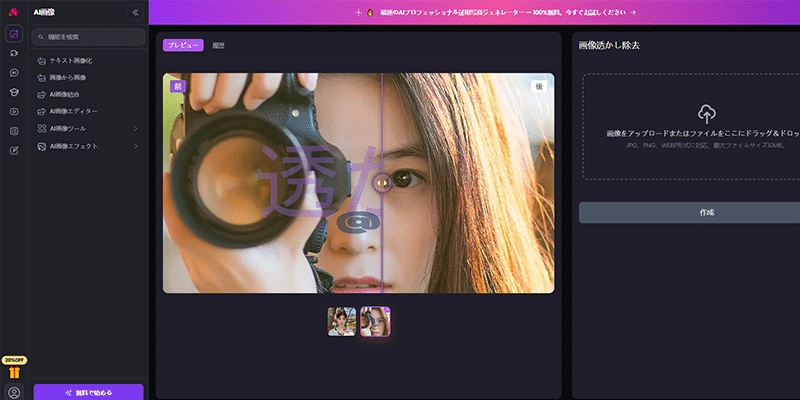800x400 pixels.
Task: Expand the AI画像ツール submenu
Action: (x=135, y=128)
